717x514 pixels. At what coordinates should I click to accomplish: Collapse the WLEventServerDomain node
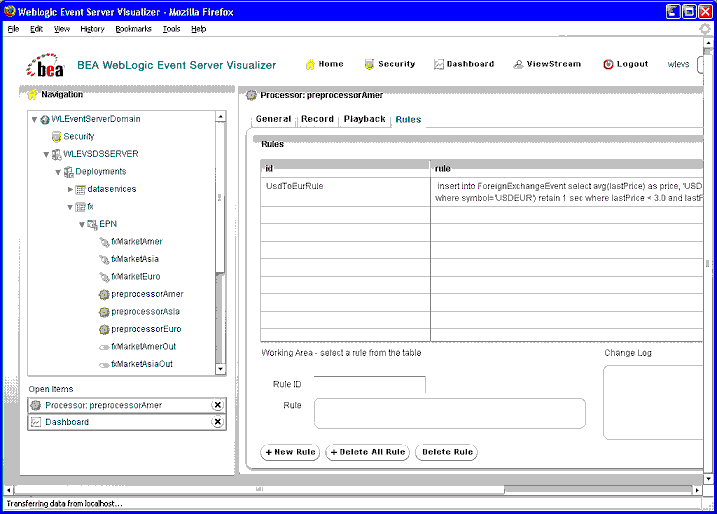pos(34,120)
